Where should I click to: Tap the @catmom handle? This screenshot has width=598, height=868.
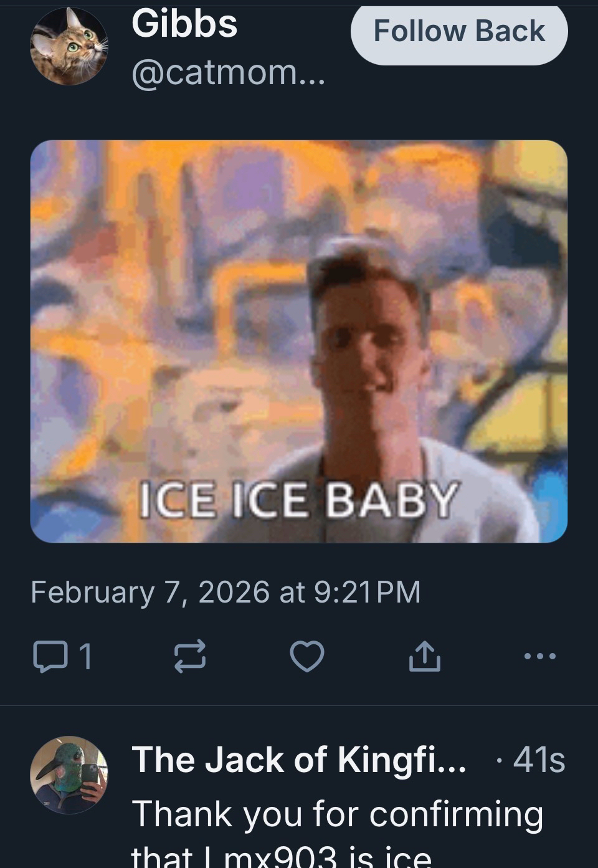click(228, 74)
